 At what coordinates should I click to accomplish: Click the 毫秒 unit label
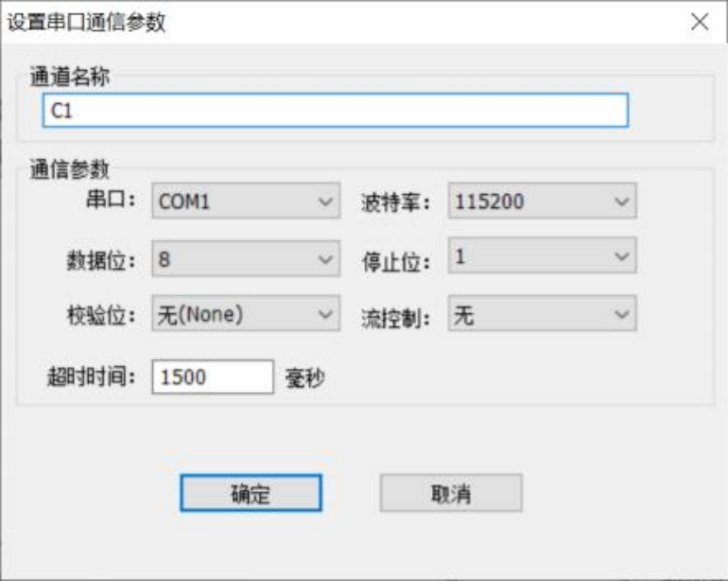pyautogui.click(x=304, y=378)
